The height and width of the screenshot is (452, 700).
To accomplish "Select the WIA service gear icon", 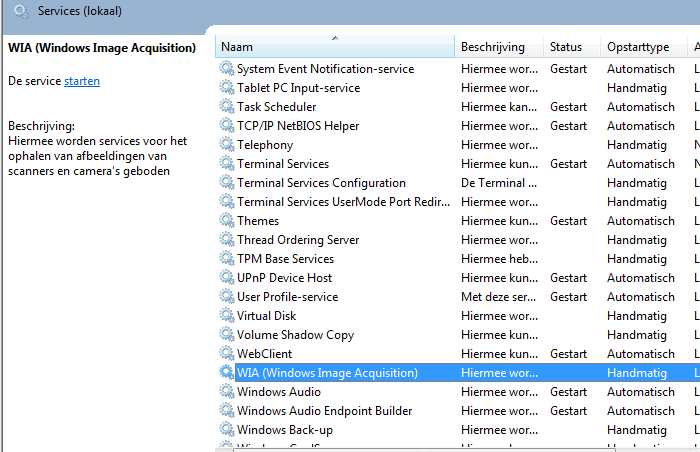I will 227,372.
